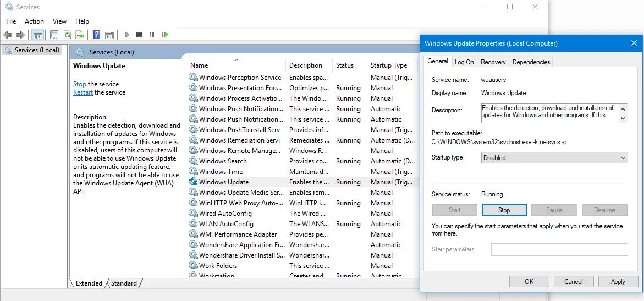Open the Startup type dropdown
Image resolution: width=644 pixels, height=301 pixels.
(554, 158)
